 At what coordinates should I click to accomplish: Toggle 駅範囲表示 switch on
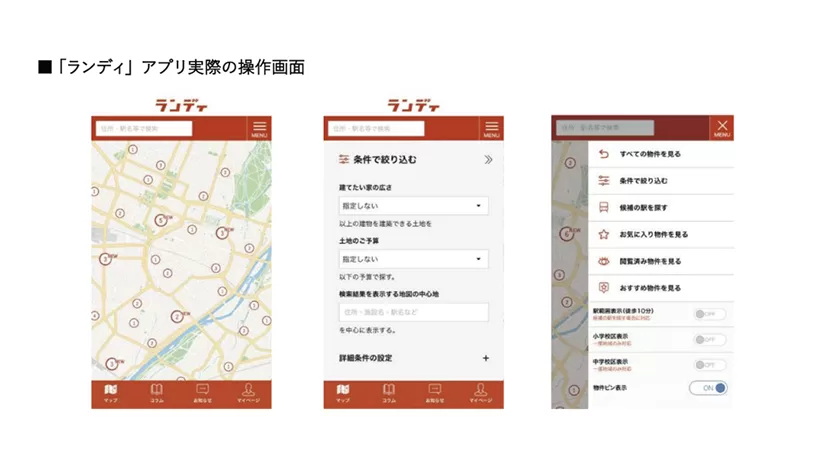click(x=709, y=314)
